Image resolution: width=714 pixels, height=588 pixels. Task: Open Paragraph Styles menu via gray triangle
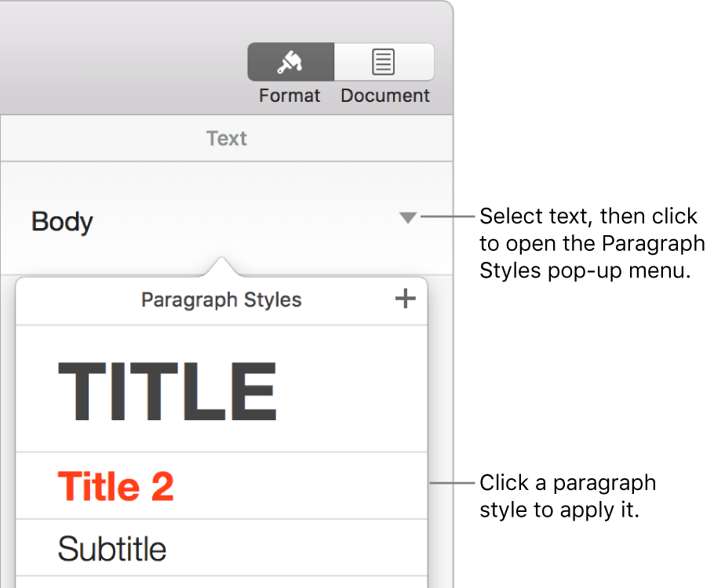pyautogui.click(x=407, y=218)
